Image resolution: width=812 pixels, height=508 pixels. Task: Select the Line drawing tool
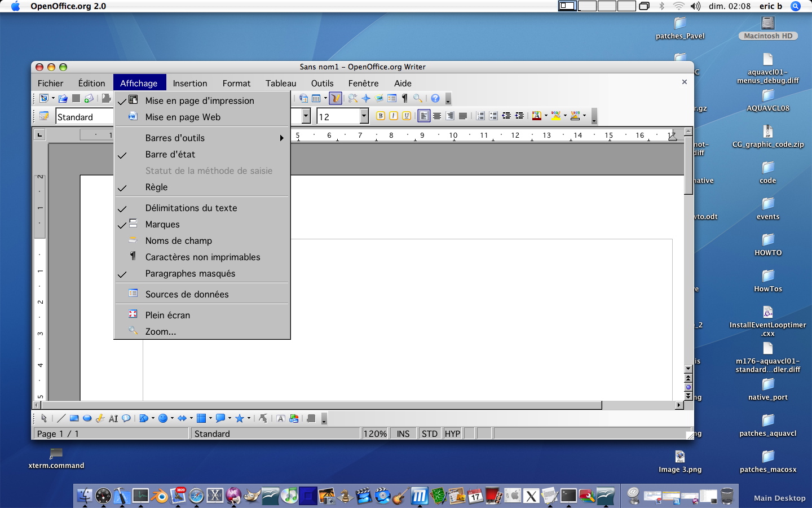coord(61,418)
